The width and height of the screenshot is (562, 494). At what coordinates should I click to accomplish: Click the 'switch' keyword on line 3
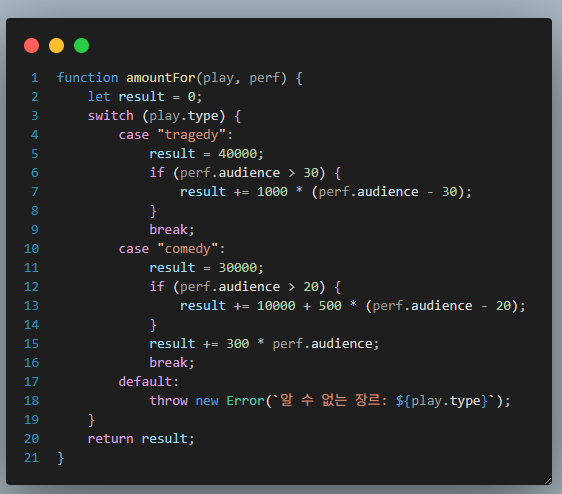[111, 116]
